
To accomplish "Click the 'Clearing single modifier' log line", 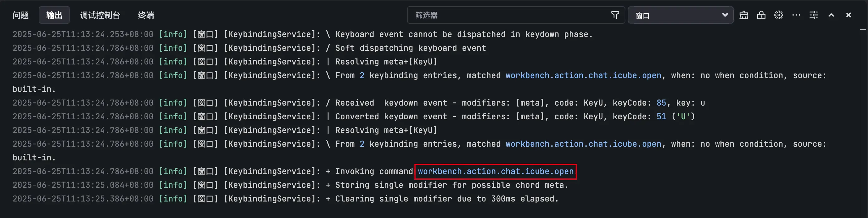I will click(447, 199).
